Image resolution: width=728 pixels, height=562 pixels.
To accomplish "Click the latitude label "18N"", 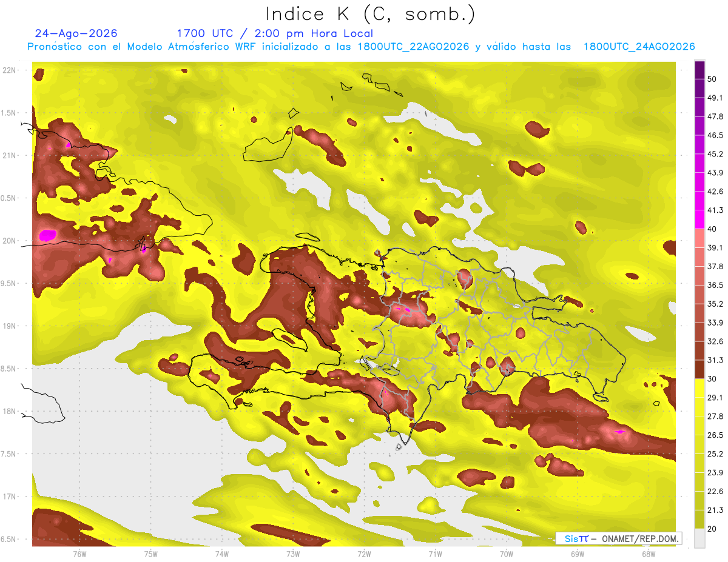I will pyautogui.click(x=9, y=411).
